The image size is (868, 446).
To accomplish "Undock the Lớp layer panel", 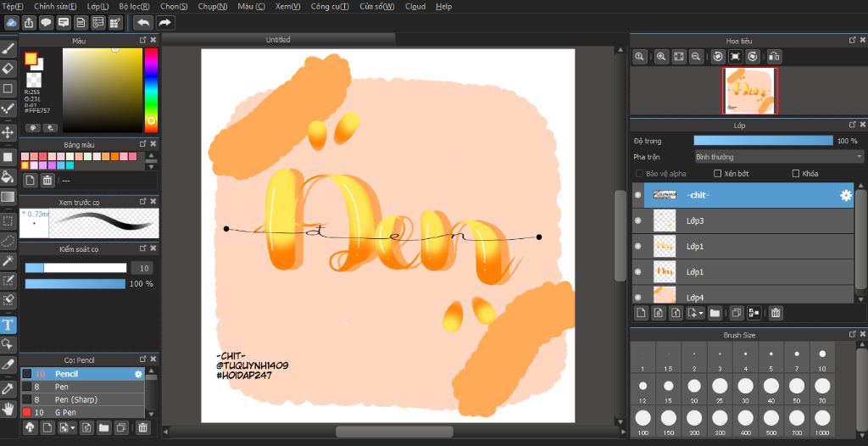I will pyautogui.click(x=852, y=125).
